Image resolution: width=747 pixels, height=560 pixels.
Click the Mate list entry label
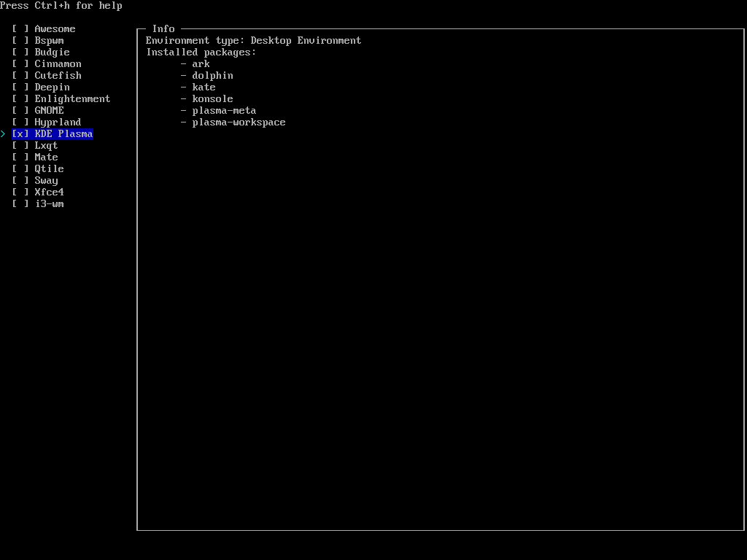pos(46,157)
